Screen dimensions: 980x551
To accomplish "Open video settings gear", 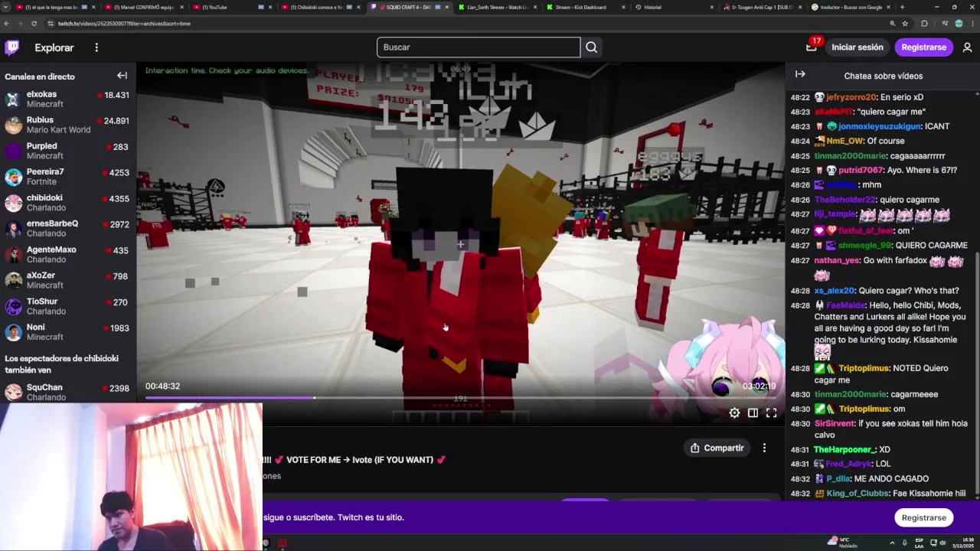I will pyautogui.click(x=734, y=412).
